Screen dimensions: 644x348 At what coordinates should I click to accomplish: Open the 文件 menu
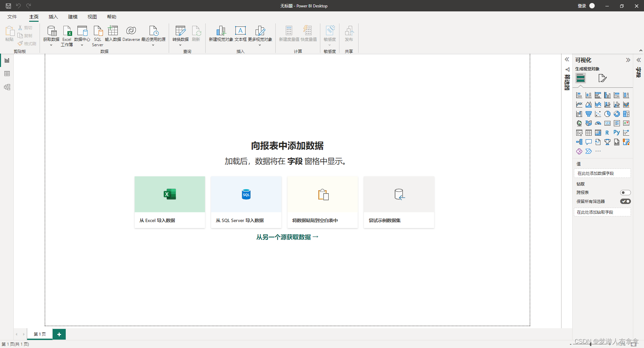12,17
